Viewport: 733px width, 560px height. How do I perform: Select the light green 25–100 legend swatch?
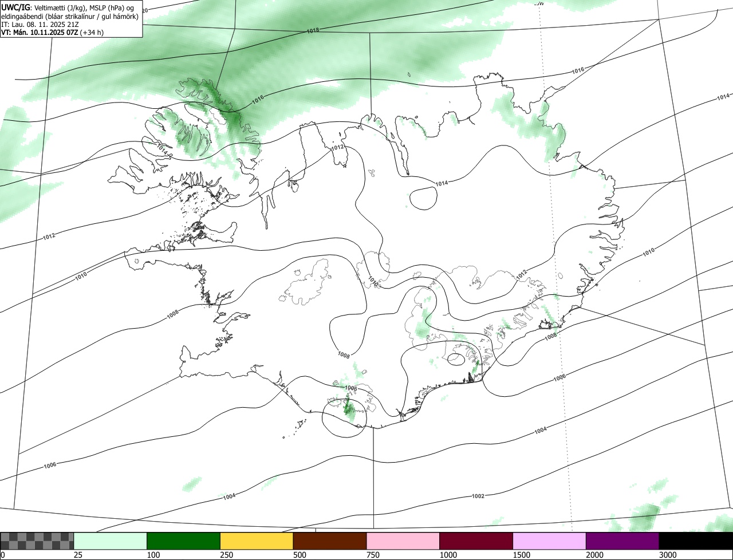coord(111,541)
